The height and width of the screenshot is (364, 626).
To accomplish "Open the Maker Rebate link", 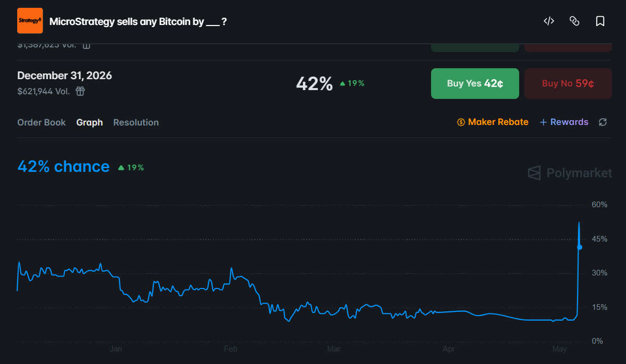I will [x=493, y=122].
